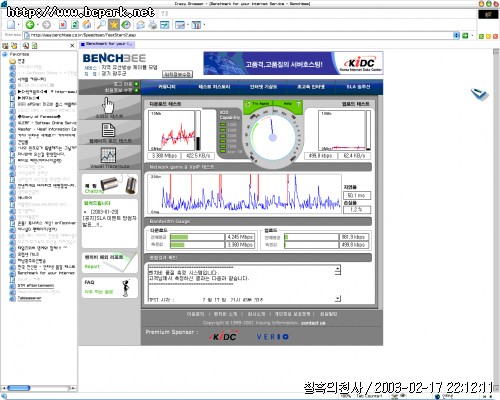This screenshot has width=500, height=400.
Task: Open the window layout dropdown arrow
Action: pos(188,25)
